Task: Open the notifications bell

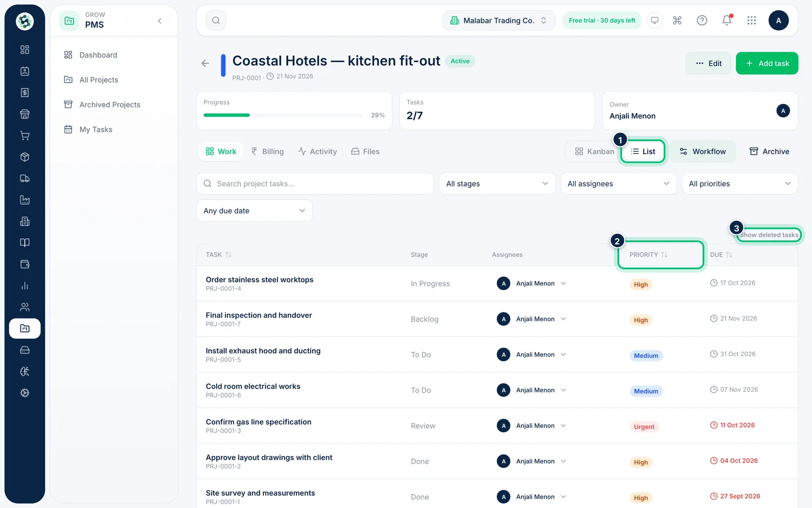Action: [x=727, y=20]
